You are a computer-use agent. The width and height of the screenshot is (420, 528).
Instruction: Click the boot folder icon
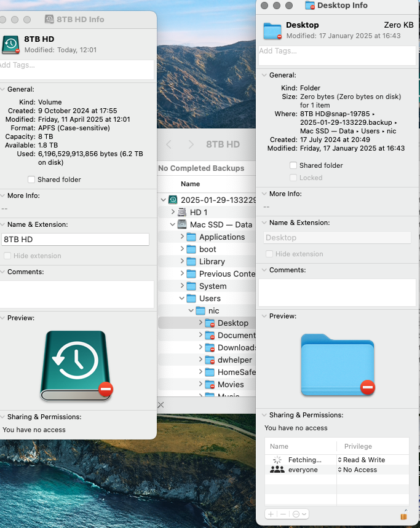(191, 249)
